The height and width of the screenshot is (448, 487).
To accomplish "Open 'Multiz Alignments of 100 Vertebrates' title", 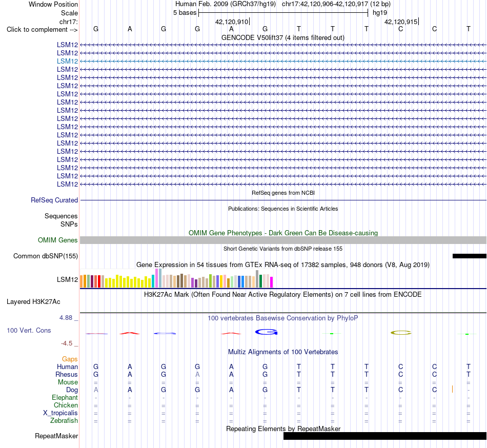I will (283, 352).
